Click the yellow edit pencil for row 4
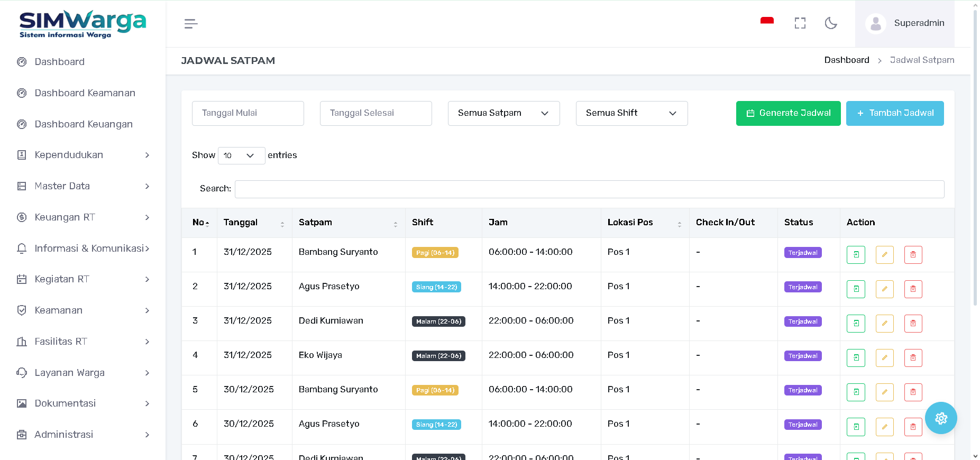The image size is (980, 460). pyautogui.click(x=884, y=358)
